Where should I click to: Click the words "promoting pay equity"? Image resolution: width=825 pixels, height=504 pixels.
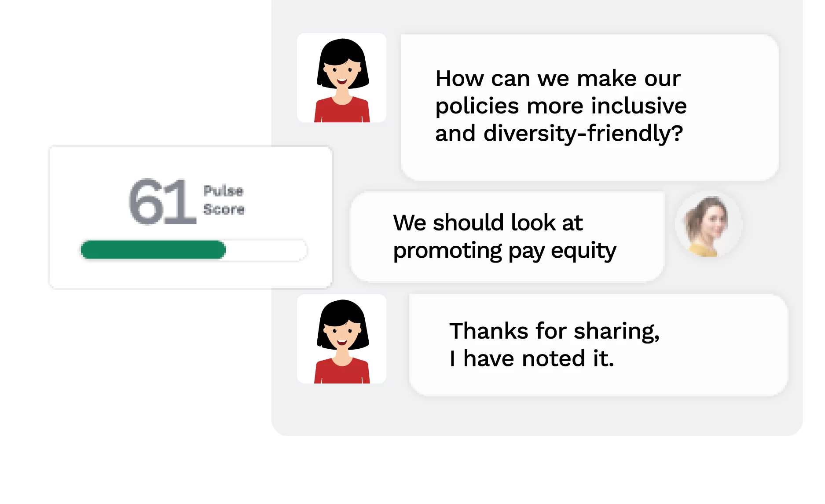coord(505,251)
